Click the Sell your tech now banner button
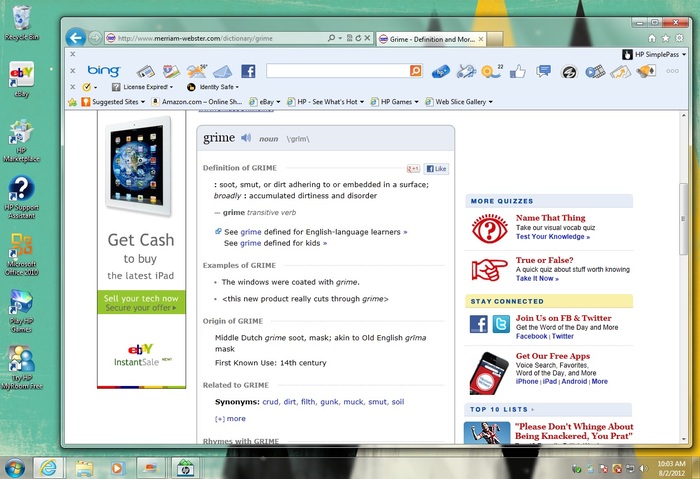This screenshot has width=700, height=479. [141, 302]
